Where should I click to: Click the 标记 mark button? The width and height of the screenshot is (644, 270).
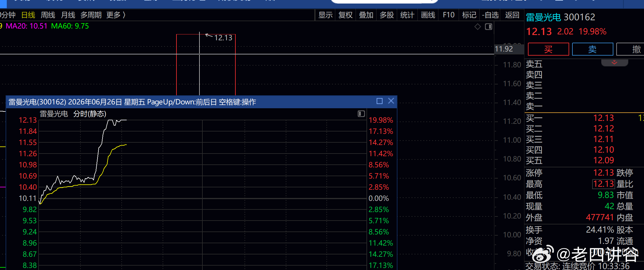pyautogui.click(x=469, y=15)
